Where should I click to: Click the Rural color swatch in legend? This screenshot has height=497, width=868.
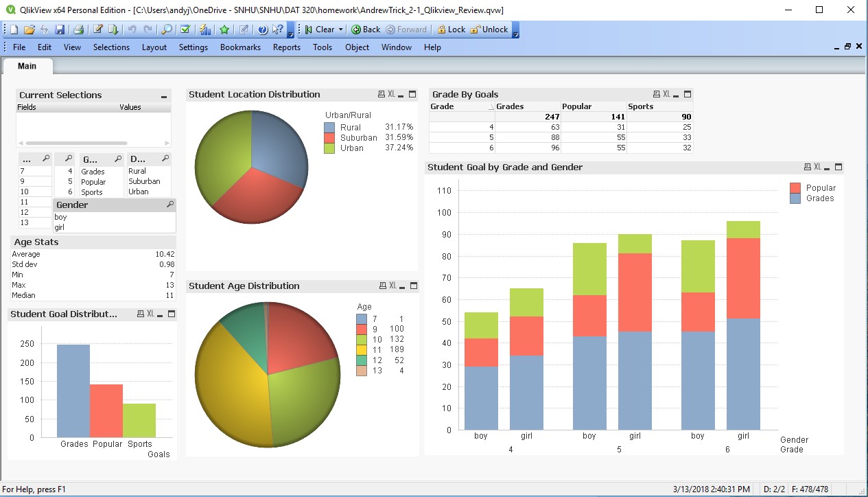(329, 127)
